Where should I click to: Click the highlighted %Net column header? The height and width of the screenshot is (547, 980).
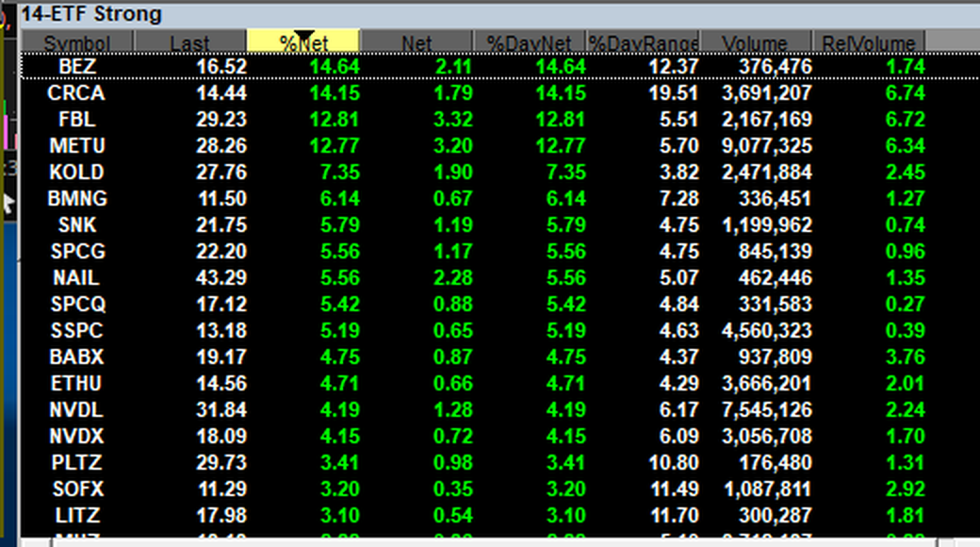point(303,41)
